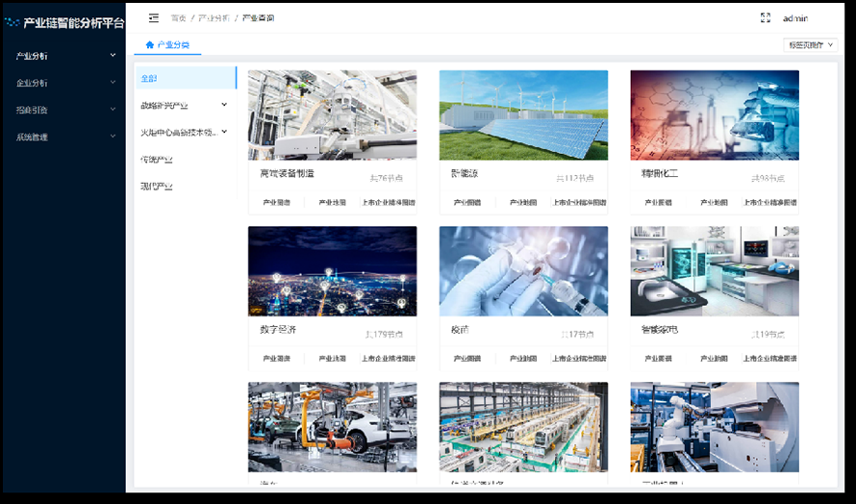Expand the 产业分析 sidebar menu
Screen dimensions: 856x504
(63, 56)
